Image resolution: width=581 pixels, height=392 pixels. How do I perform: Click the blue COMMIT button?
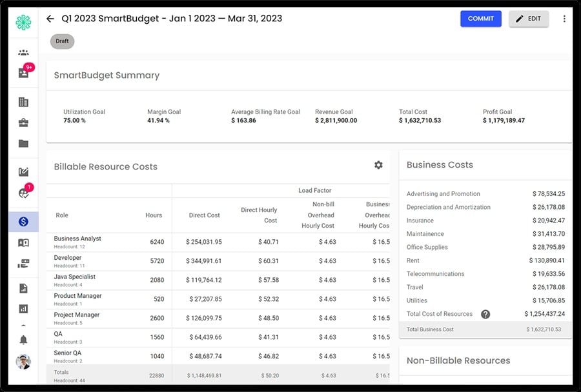coord(480,19)
